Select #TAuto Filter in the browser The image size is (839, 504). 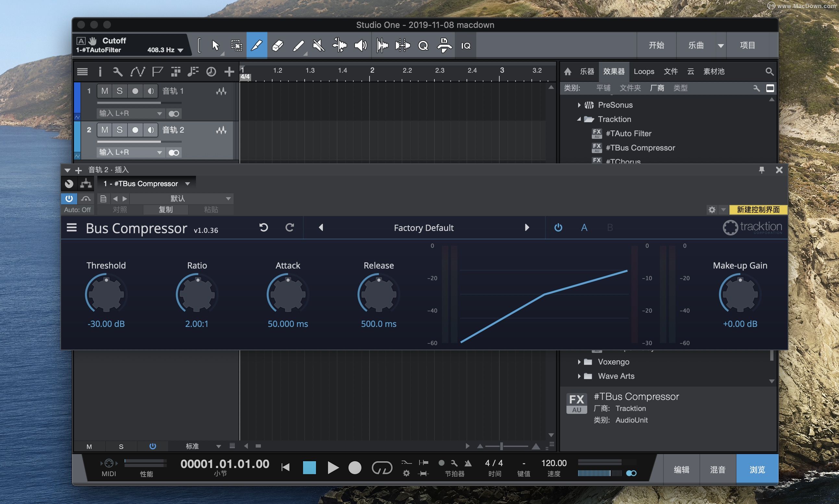pos(628,134)
